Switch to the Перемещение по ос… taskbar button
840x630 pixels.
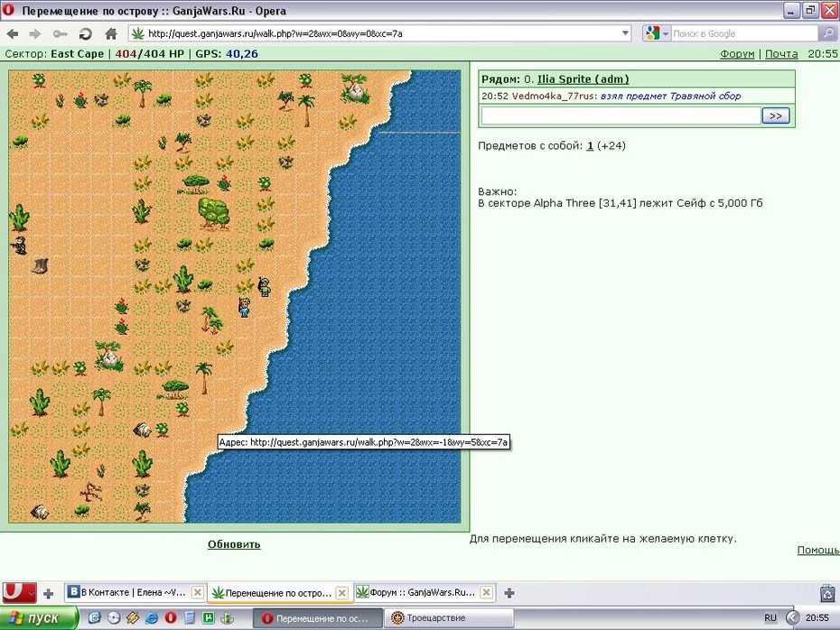pyautogui.click(x=317, y=618)
